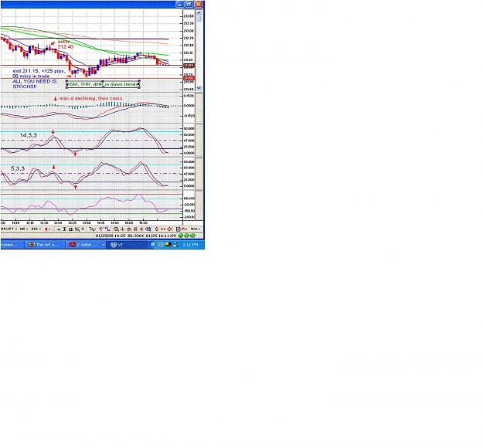Click the '5,3,3' stochastic label

(x=18, y=168)
